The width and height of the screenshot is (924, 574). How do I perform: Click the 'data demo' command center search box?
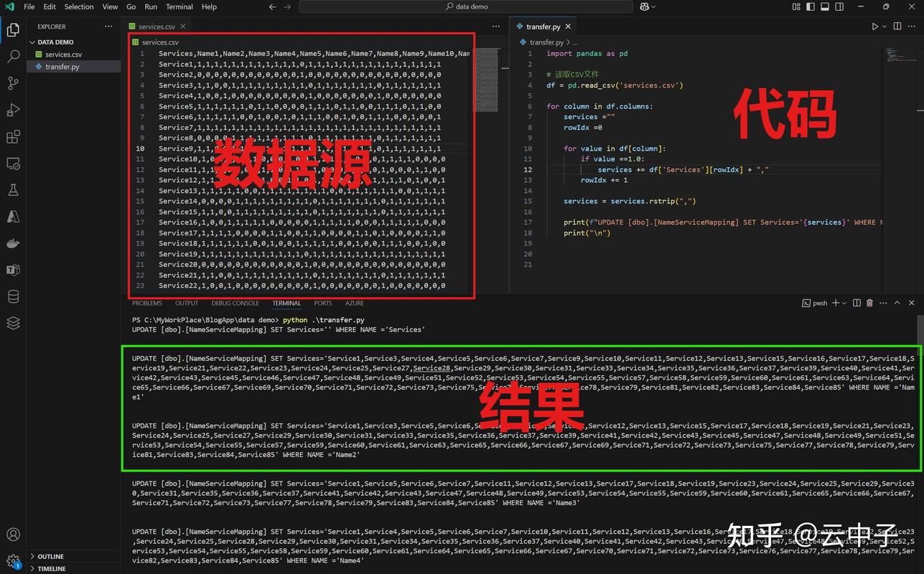(466, 6)
